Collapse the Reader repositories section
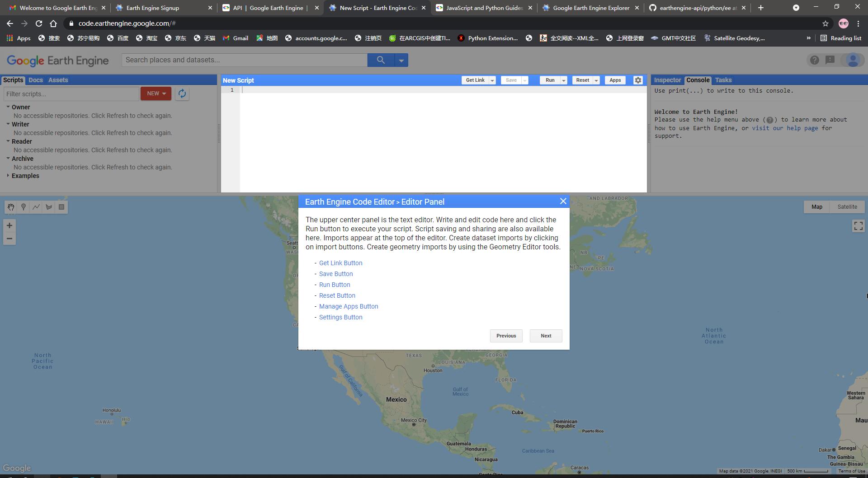This screenshot has height=478, width=868. point(8,141)
